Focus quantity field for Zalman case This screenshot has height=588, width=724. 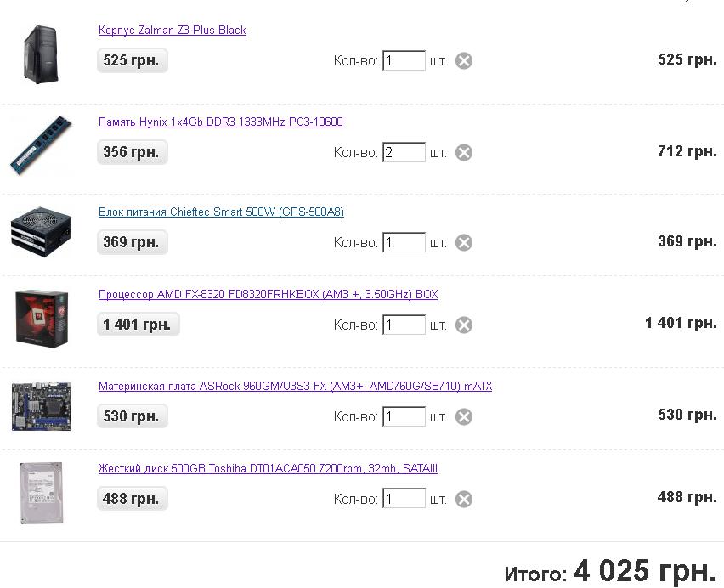pos(404,60)
